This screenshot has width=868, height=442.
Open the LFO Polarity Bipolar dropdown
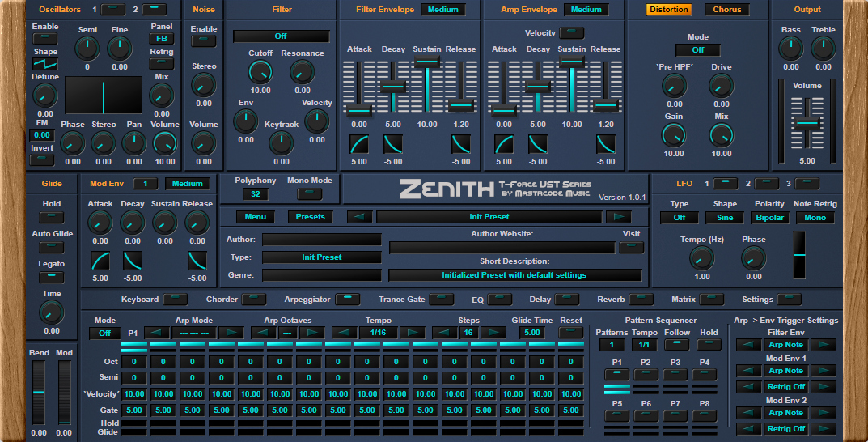(770, 218)
